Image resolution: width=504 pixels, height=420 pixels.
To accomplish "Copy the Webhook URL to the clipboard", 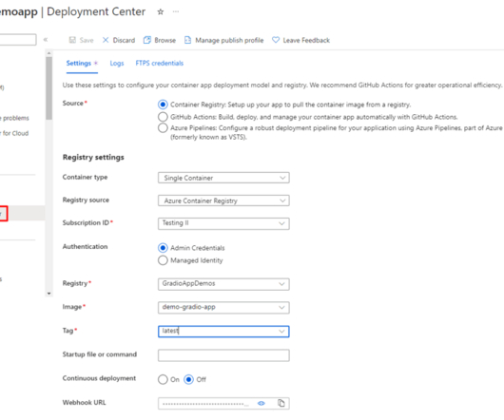I will pos(281,403).
